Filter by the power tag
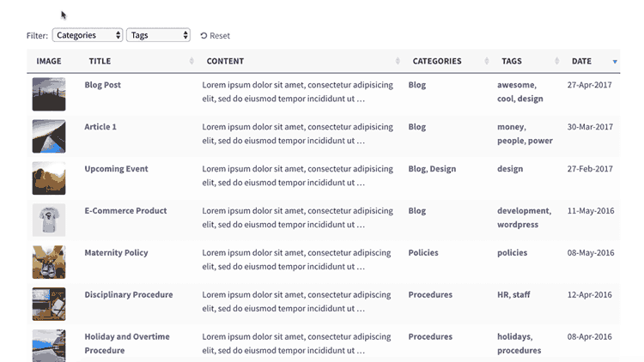The width and height of the screenshot is (644, 362). pos(540,141)
